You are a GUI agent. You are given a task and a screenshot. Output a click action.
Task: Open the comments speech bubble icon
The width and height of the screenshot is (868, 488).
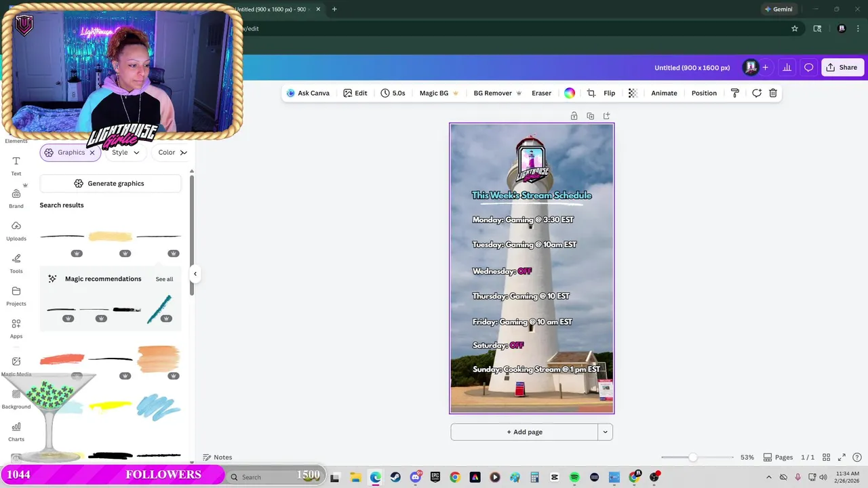[x=808, y=67]
